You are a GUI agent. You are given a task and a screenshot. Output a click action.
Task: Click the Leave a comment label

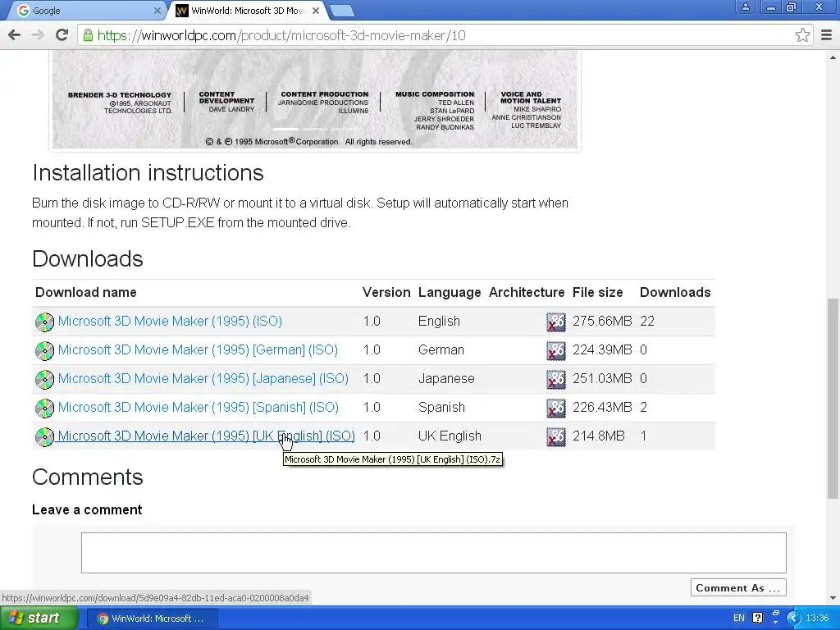click(x=87, y=509)
